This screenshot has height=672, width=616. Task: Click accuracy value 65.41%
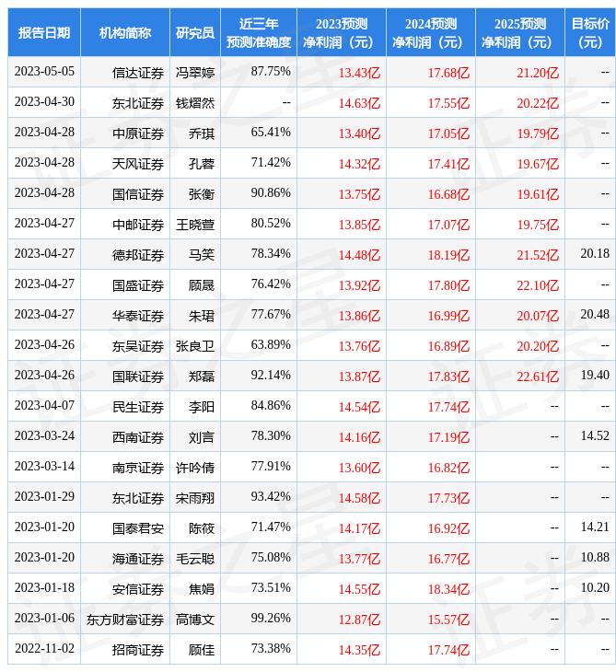[x=271, y=132]
